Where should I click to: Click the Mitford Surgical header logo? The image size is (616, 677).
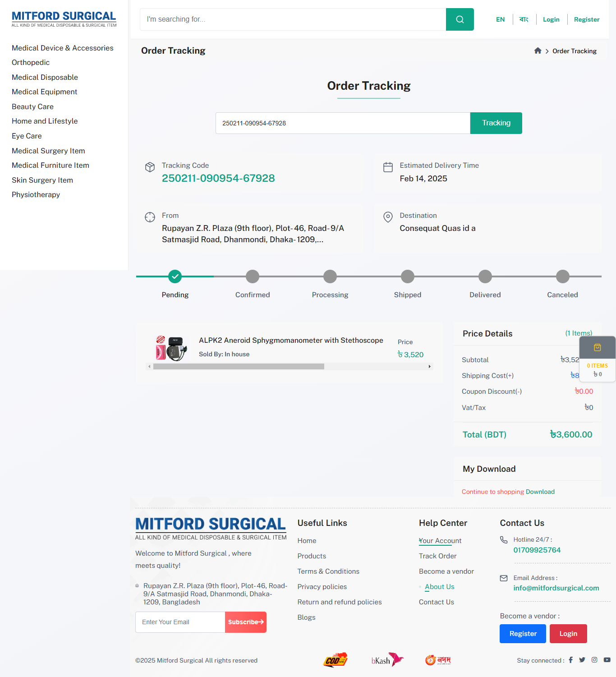pos(64,19)
